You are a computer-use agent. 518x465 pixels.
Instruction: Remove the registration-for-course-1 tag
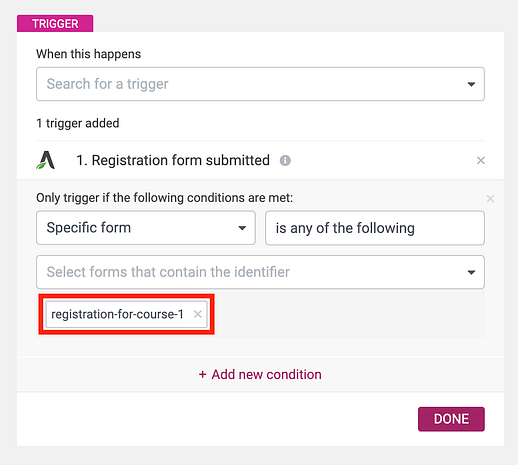pos(198,314)
